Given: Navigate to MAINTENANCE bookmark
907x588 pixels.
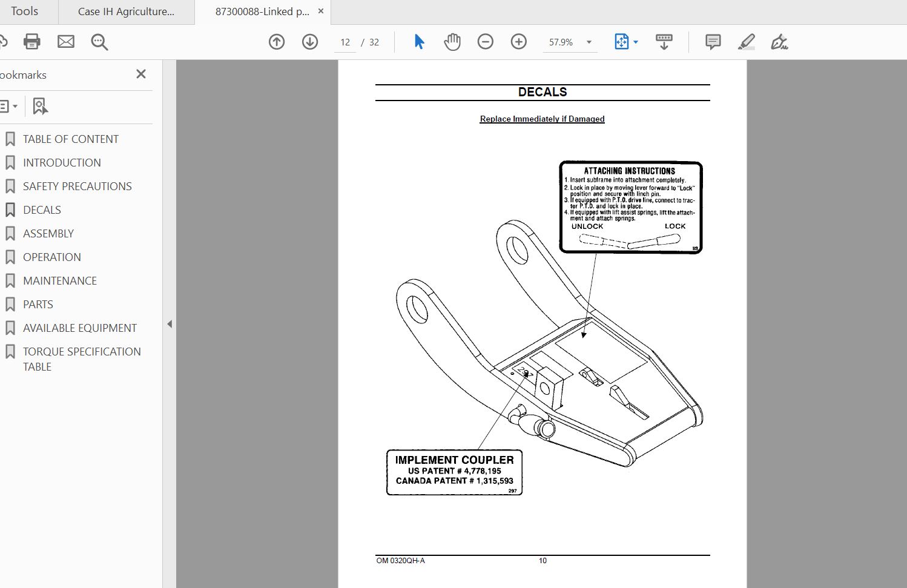Looking at the screenshot, I should (x=60, y=281).
